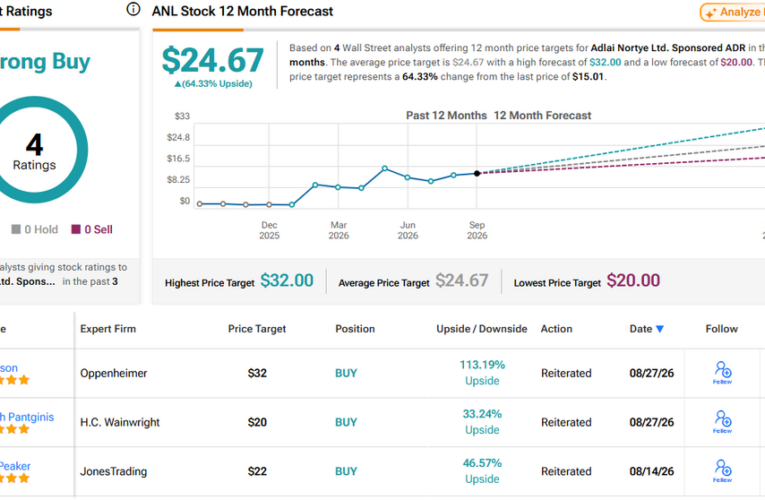Viewport: 765px width, 500px height.
Task: Click the 4 Ratings donut chart
Action: coord(34,150)
